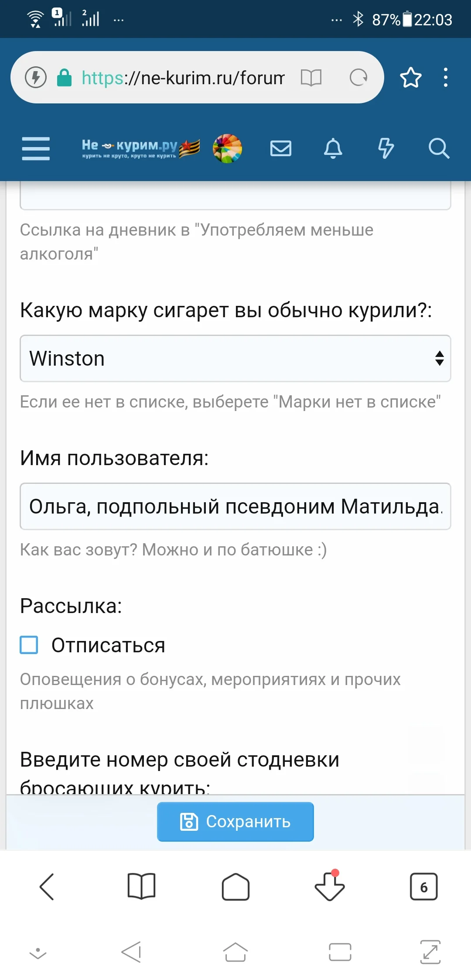
Task: Go to browser home page
Action: tap(235, 887)
